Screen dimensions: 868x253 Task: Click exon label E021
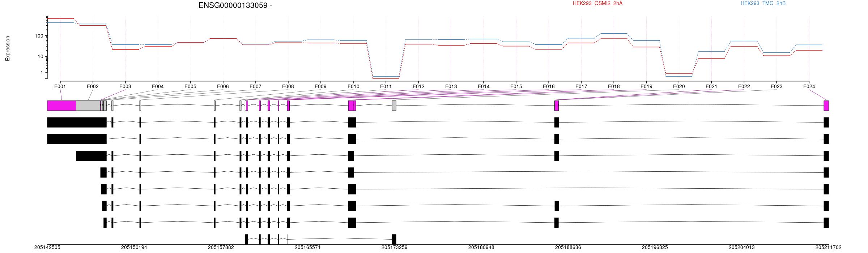pyautogui.click(x=711, y=87)
